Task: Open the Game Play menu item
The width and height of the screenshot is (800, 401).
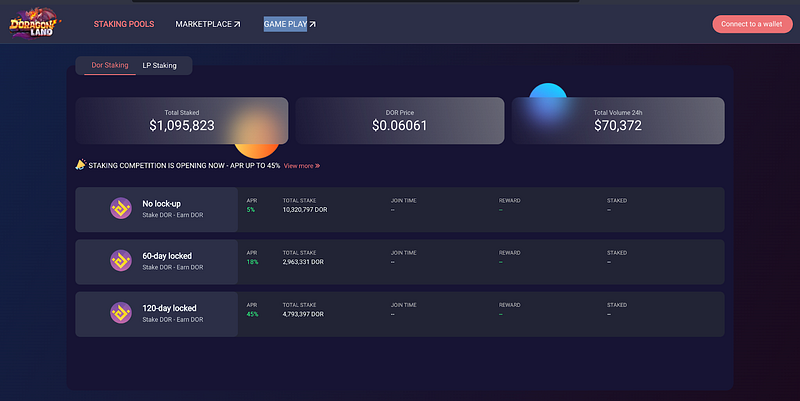Action: (x=285, y=24)
